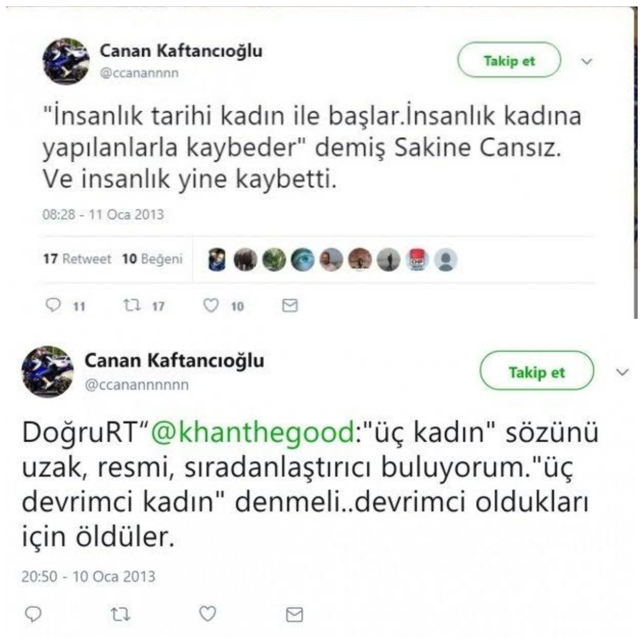The height and width of the screenshot is (644, 644).
Task: Open the 20:50 - 10 Oca 2013 timestamp
Action: [x=88, y=577]
